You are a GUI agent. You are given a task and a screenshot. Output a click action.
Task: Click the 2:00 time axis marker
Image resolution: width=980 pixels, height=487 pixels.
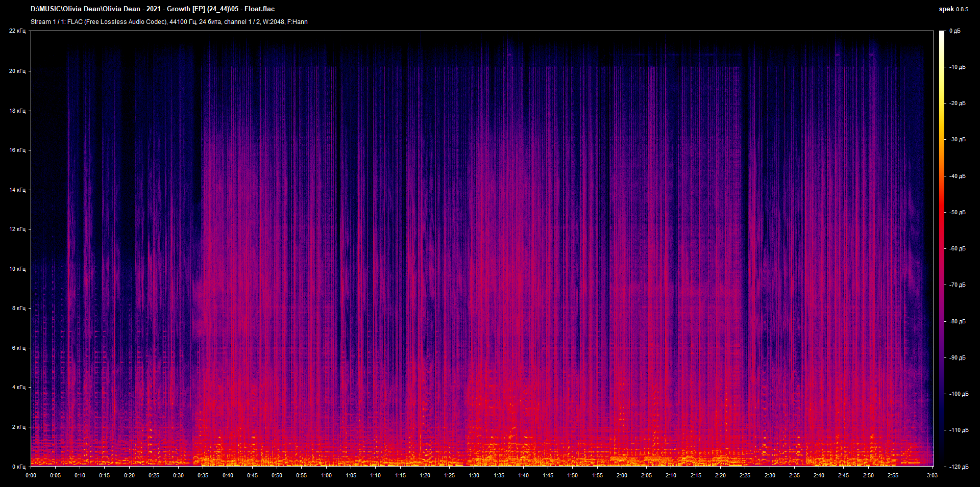point(622,475)
